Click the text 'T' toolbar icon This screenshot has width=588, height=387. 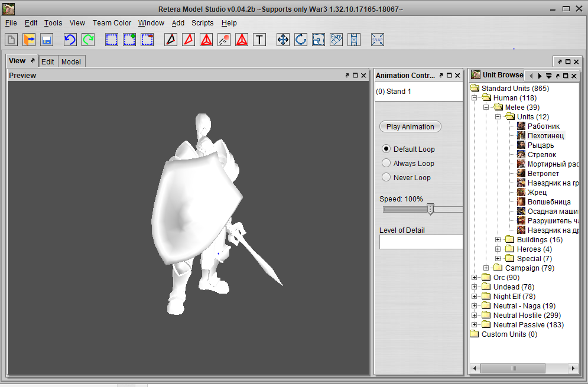click(259, 40)
